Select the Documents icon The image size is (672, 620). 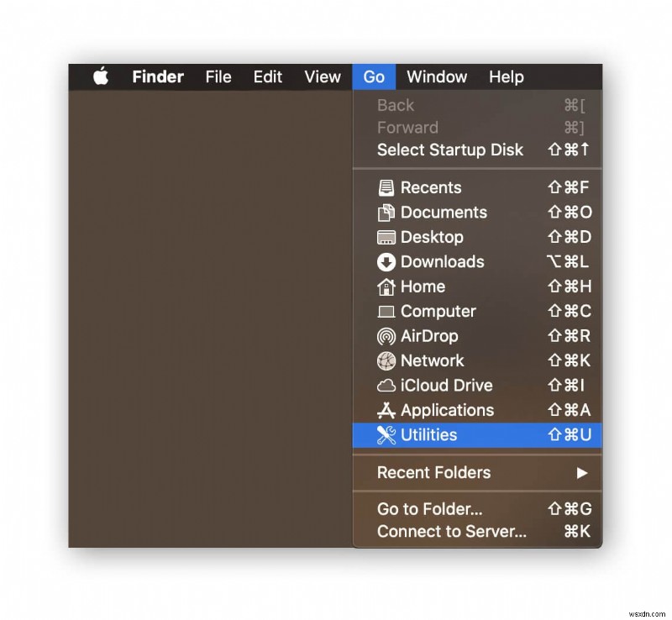coord(386,212)
